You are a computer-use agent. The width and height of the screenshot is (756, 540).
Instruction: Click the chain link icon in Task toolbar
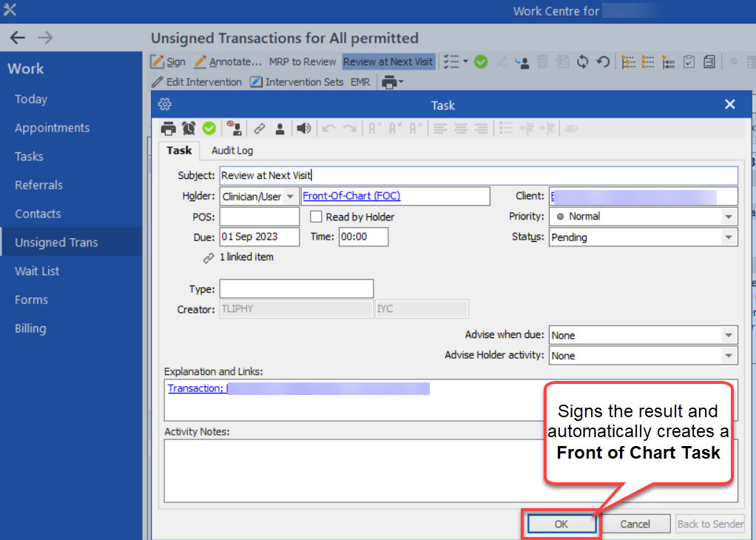pyautogui.click(x=259, y=128)
